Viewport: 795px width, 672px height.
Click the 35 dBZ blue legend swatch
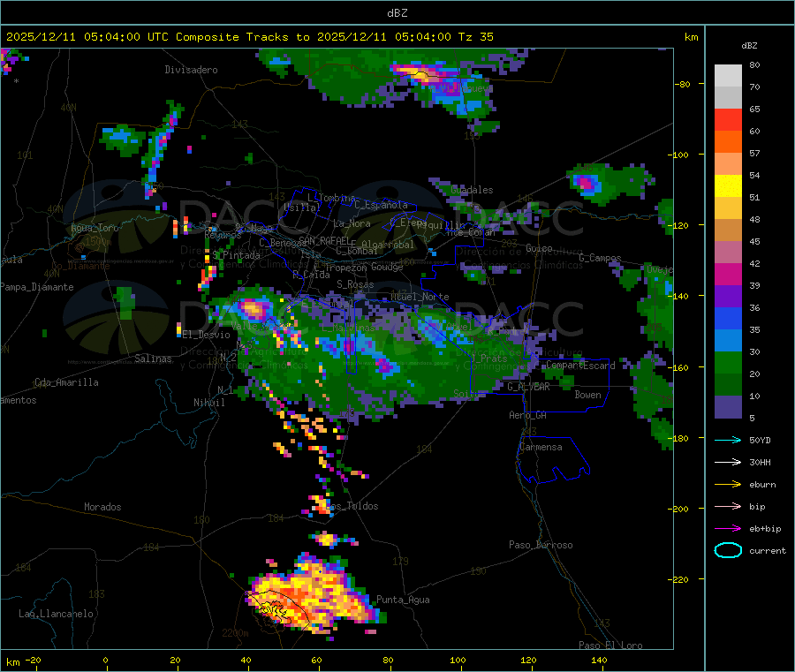[728, 318]
